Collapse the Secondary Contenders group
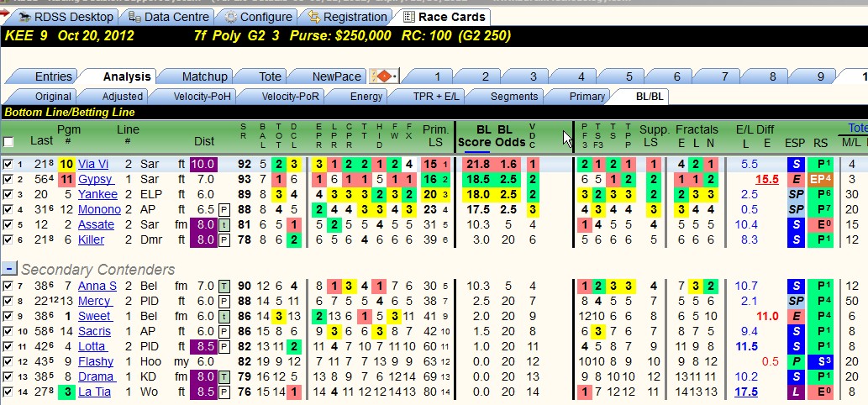This screenshot has height=405, width=868. tap(9, 269)
